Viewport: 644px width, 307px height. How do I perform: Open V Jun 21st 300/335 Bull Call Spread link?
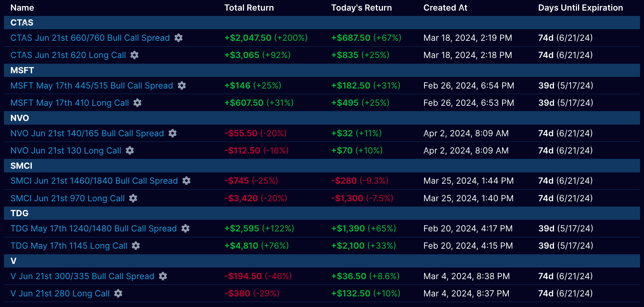82,276
